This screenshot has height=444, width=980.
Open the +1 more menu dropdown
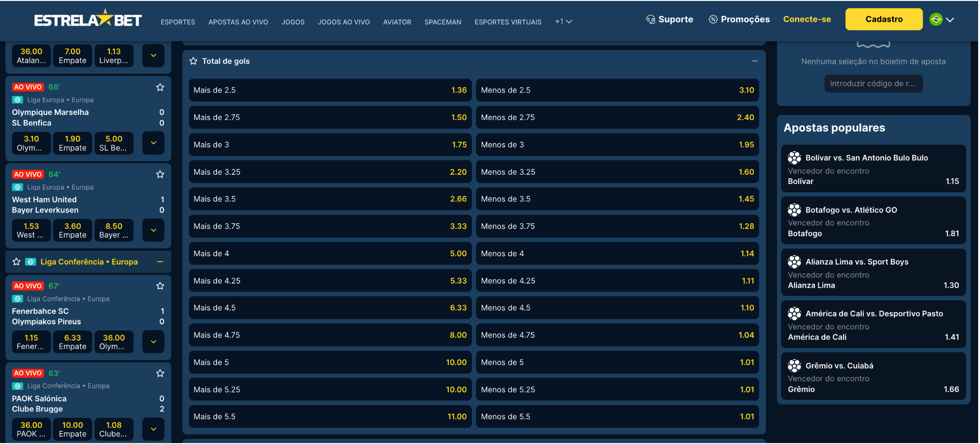coord(563,22)
